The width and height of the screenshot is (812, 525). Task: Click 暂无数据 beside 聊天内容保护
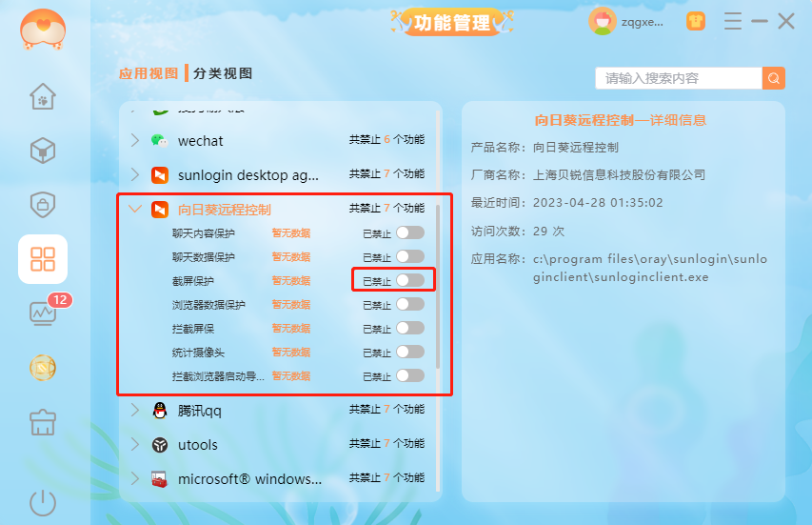[x=291, y=233]
